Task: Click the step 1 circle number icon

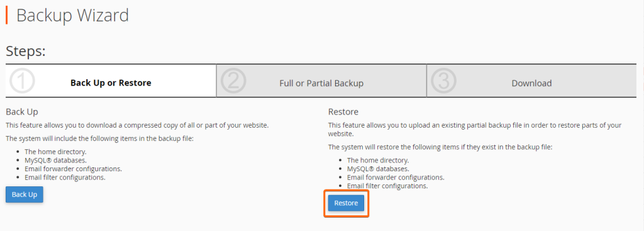Action: [22, 81]
